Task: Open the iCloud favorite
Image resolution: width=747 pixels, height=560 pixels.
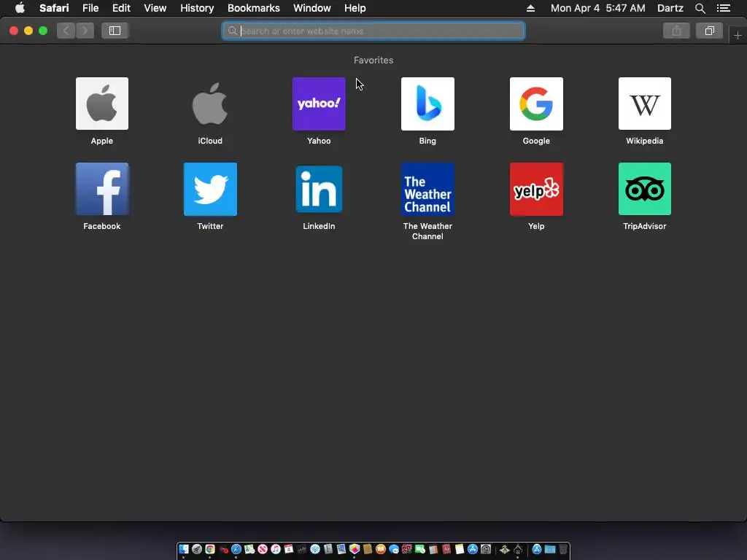Action: pos(210,104)
